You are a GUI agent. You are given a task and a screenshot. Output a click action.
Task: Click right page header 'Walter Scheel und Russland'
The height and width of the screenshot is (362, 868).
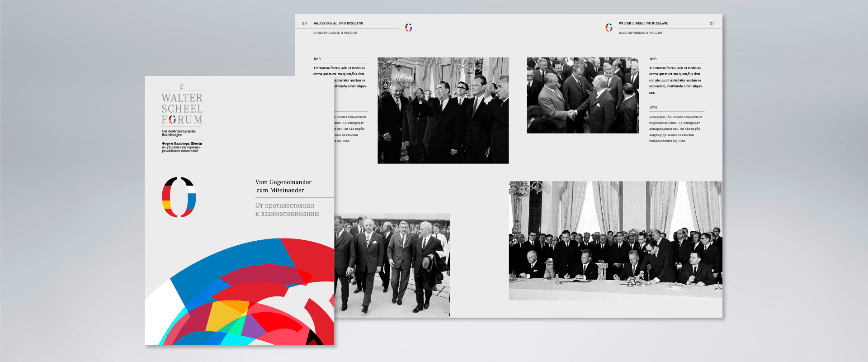point(643,23)
